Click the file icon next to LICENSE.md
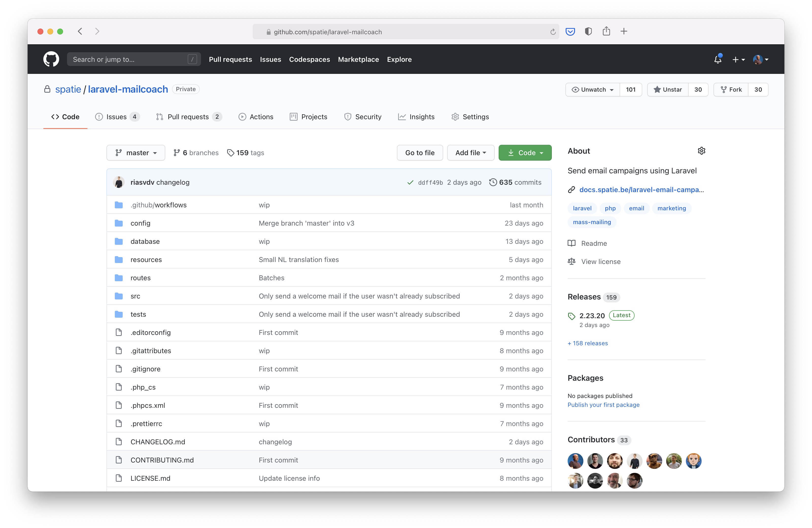The height and width of the screenshot is (528, 812). coord(119,478)
